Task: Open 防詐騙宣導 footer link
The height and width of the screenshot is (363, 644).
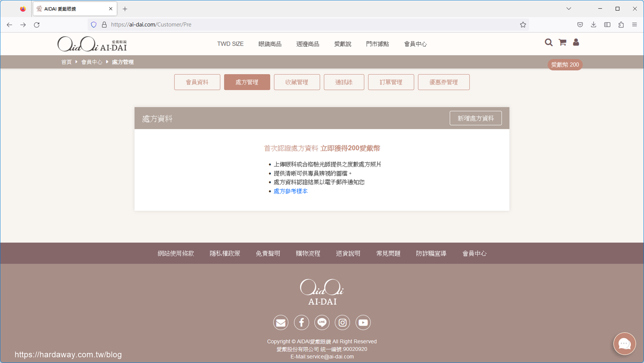Action: tap(431, 254)
